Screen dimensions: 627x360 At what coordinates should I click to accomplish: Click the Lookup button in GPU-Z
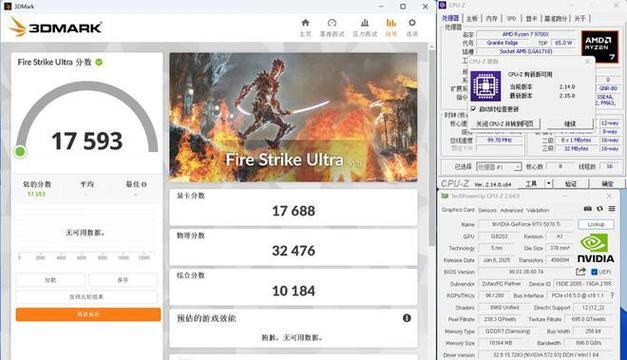596,224
